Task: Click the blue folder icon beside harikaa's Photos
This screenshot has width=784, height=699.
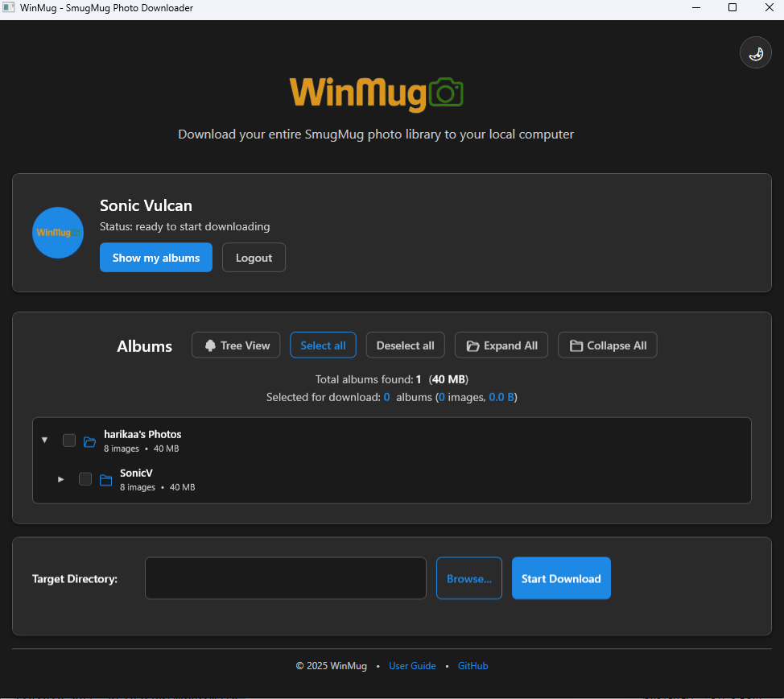Action: 89,441
